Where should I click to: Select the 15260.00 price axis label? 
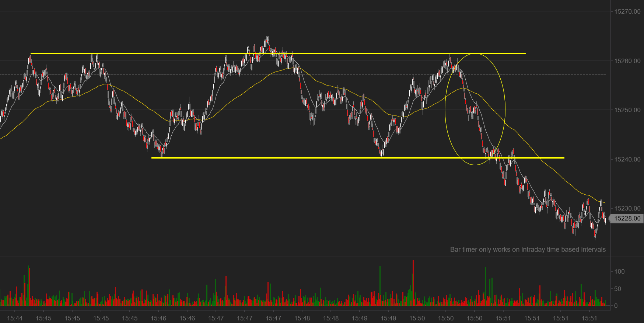627,61
